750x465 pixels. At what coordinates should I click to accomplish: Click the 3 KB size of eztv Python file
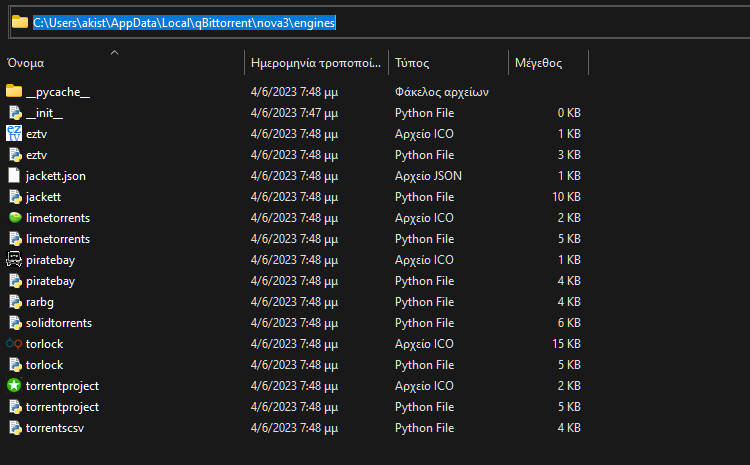(569, 155)
